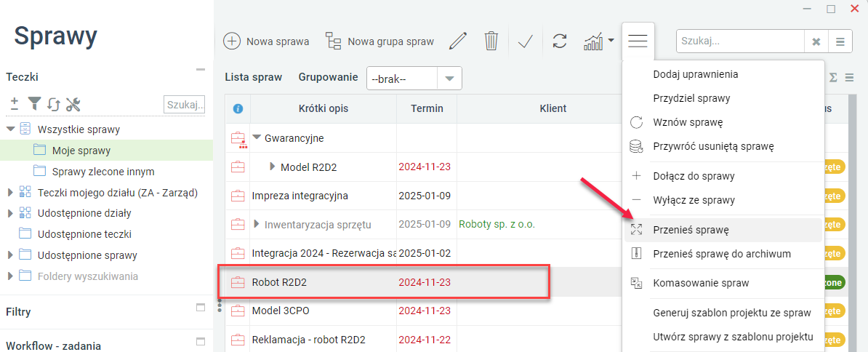Expand the Inwentaryzacja sprzętu row
Viewport: 868px width, 352px height.
tap(257, 224)
